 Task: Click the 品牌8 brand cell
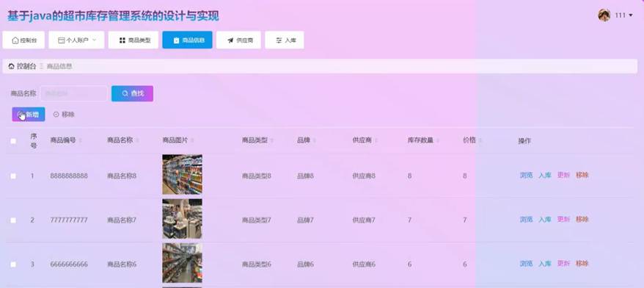coord(305,176)
